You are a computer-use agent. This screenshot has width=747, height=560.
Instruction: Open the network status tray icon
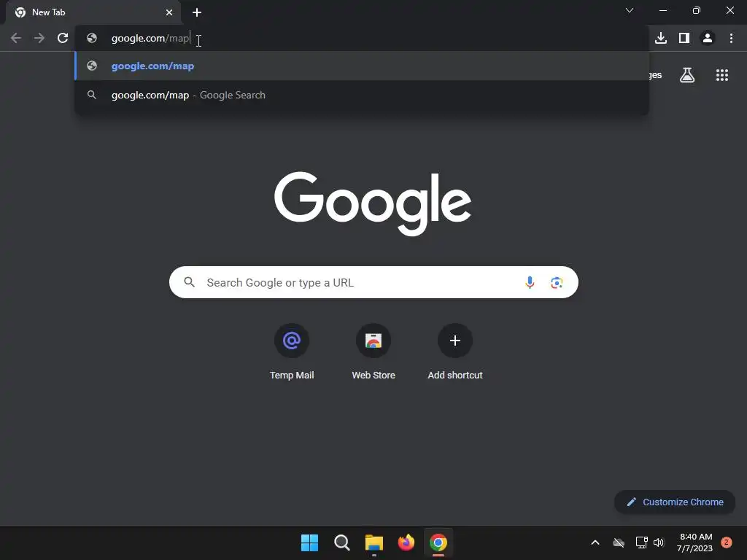(642, 542)
